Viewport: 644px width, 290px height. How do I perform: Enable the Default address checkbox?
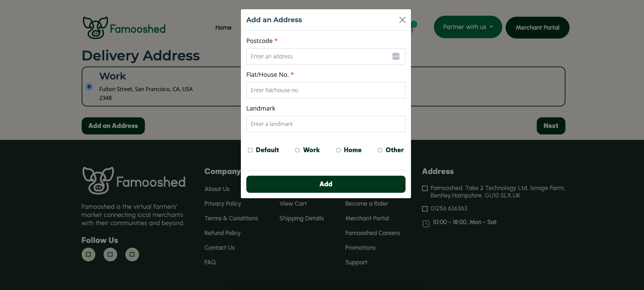(x=250, y=150)
